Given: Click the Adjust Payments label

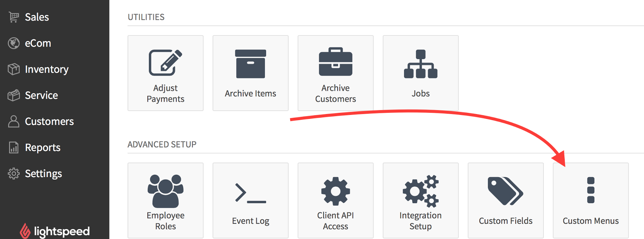Looking at the screenshot, I should click(165, 94).
